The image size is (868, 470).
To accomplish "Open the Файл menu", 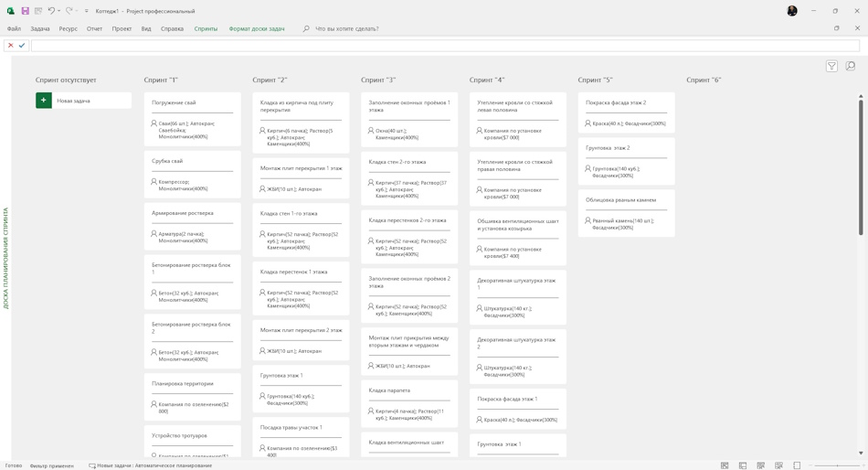I will pos(14,29).
